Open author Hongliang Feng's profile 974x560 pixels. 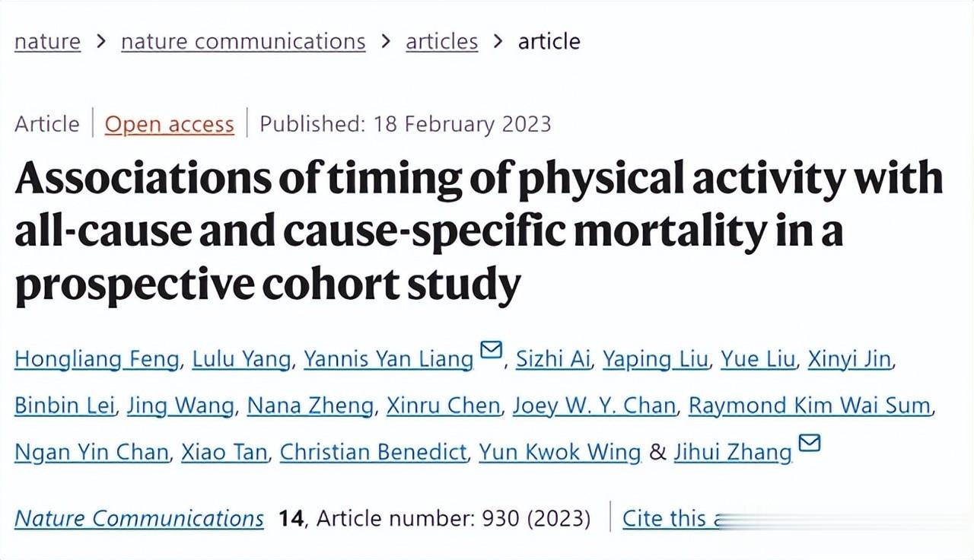pyautogui.click(x=97, y=359)
